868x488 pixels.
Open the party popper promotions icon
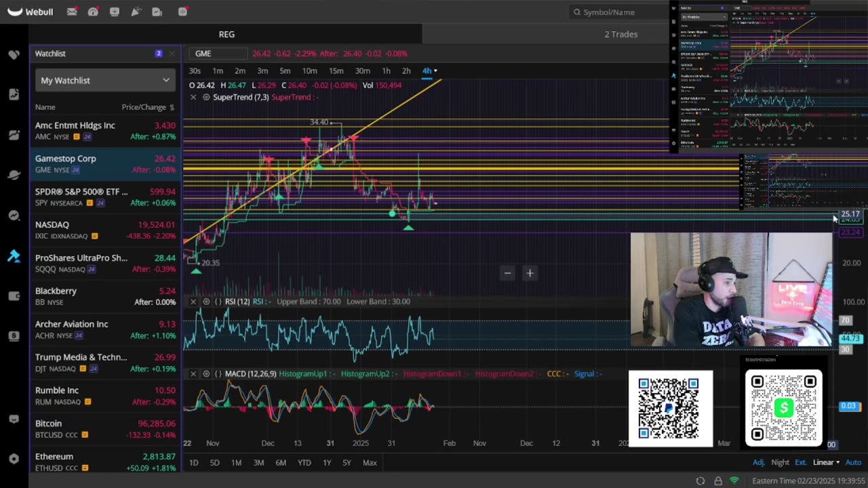pyautogui.click(x=136, y=12)
